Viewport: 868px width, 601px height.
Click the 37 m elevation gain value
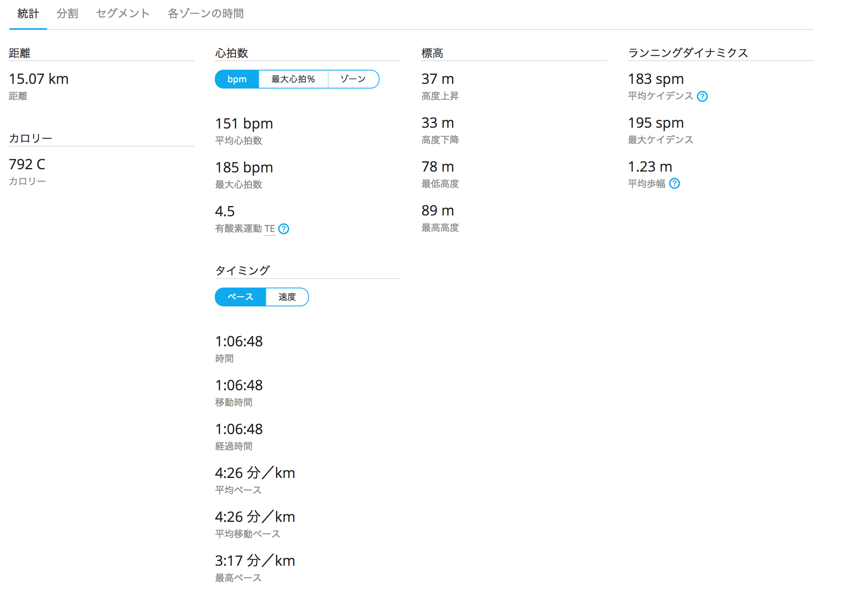(x=438, y=79)
